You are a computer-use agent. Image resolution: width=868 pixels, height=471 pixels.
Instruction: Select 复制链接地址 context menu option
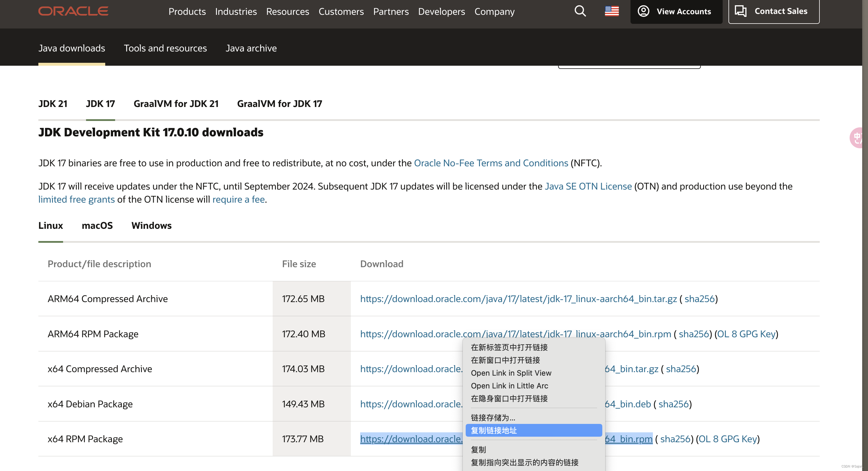point(533,430)
